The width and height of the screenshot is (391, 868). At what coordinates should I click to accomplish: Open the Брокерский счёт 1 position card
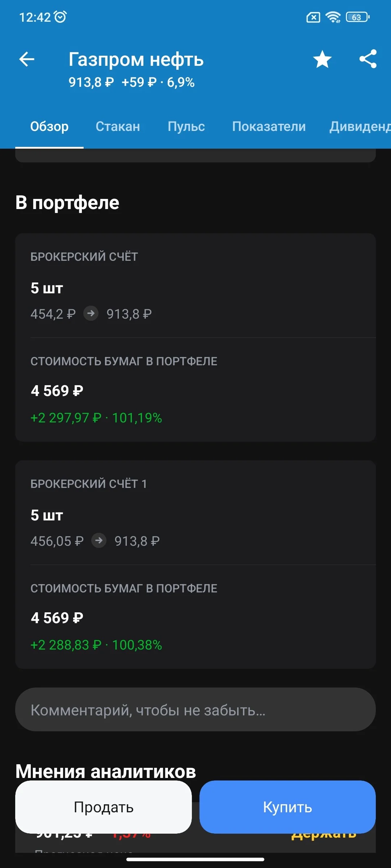pyautogui.click(x=195, y=564)
